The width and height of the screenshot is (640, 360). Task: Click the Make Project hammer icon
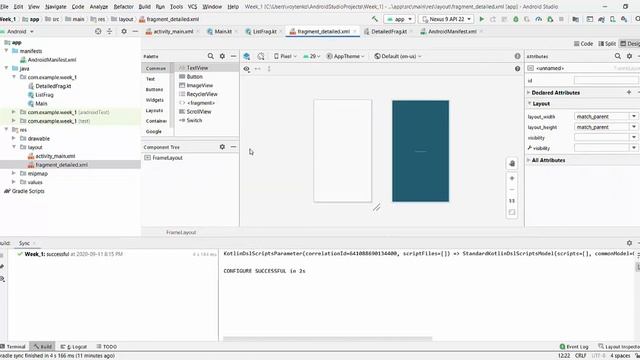(x=375, y=19)
